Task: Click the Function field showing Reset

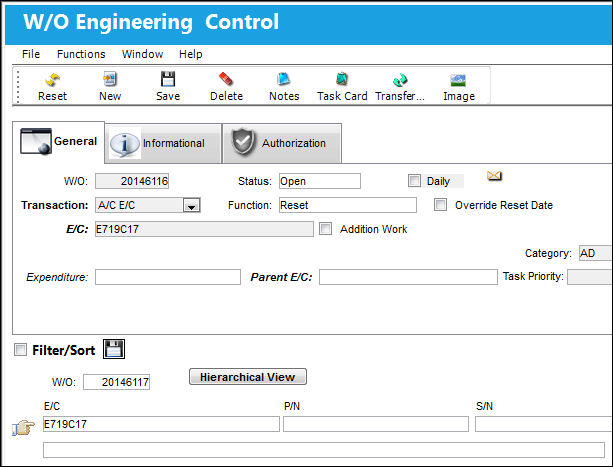Action: [348, 205]
